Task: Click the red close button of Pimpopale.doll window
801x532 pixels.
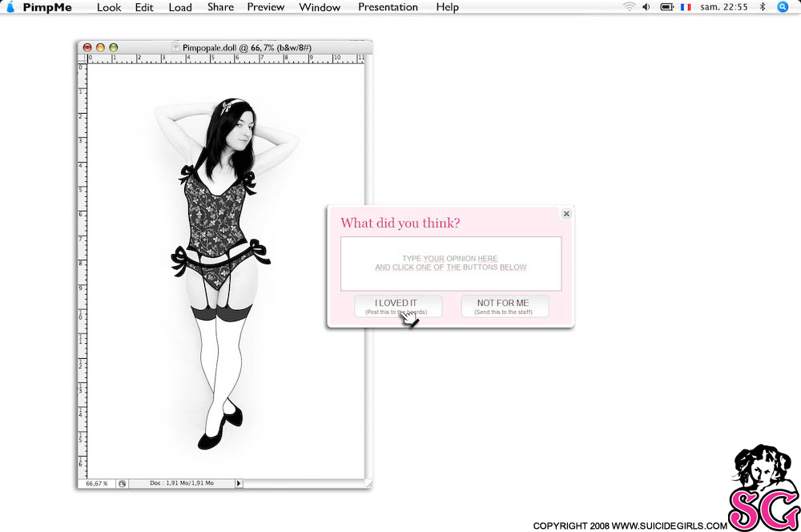Action: point(87,47)
